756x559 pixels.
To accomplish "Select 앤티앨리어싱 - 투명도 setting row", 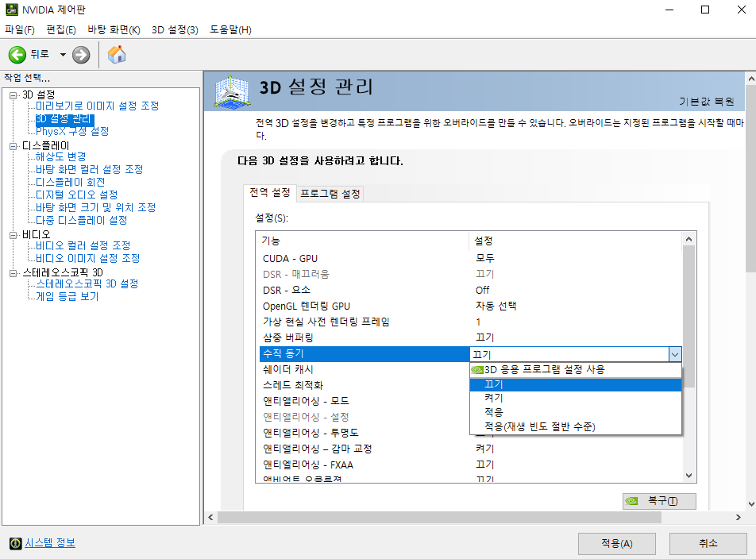I will point(364,433).
